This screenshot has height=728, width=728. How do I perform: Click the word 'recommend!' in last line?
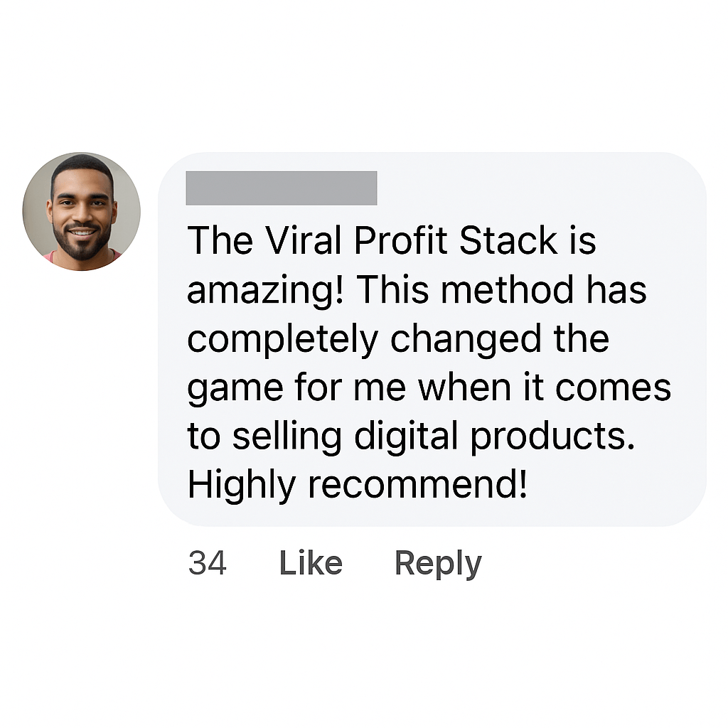tap(418, 484)
